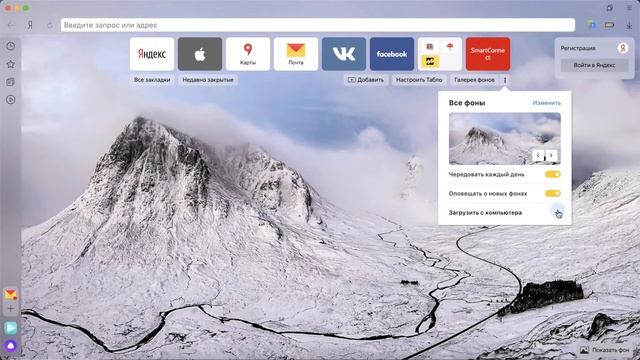Screen dimensions: 640x360
Task: Open Yandex home via the Я toolbar icon
Action: [30, 25]
